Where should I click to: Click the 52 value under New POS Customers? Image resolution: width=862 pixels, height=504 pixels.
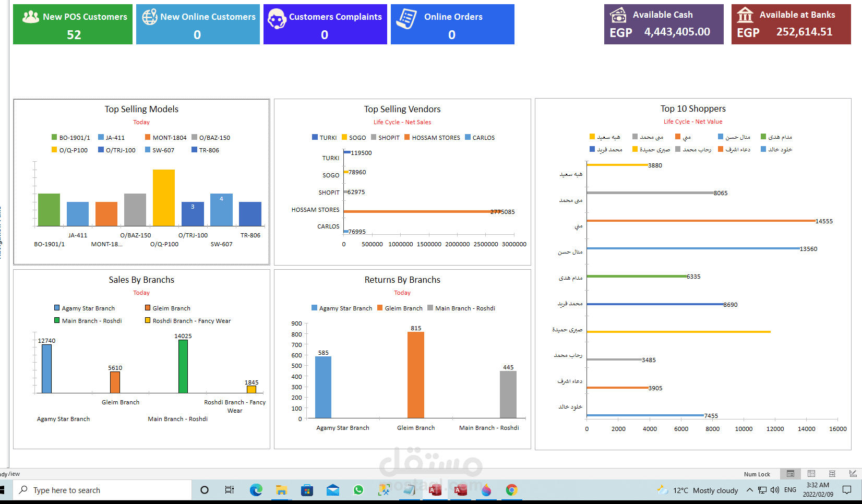[74, 35]
